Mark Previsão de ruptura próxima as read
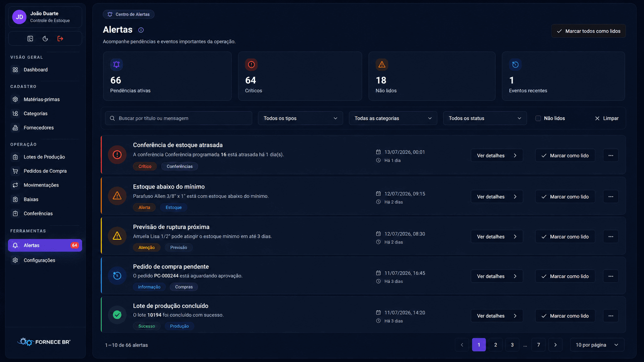The height and width of the screenshot is (362, 644). pyautogui.click(x=565, y=237)
